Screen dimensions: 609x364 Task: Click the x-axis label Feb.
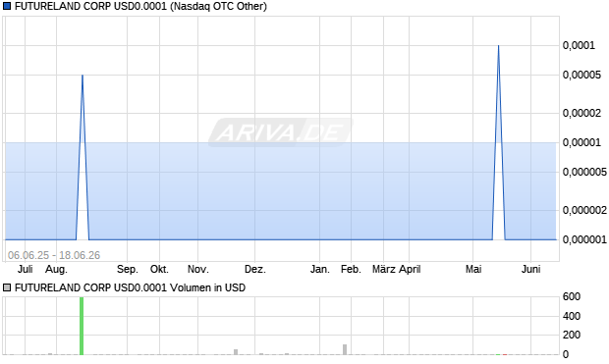click(351, 269)
